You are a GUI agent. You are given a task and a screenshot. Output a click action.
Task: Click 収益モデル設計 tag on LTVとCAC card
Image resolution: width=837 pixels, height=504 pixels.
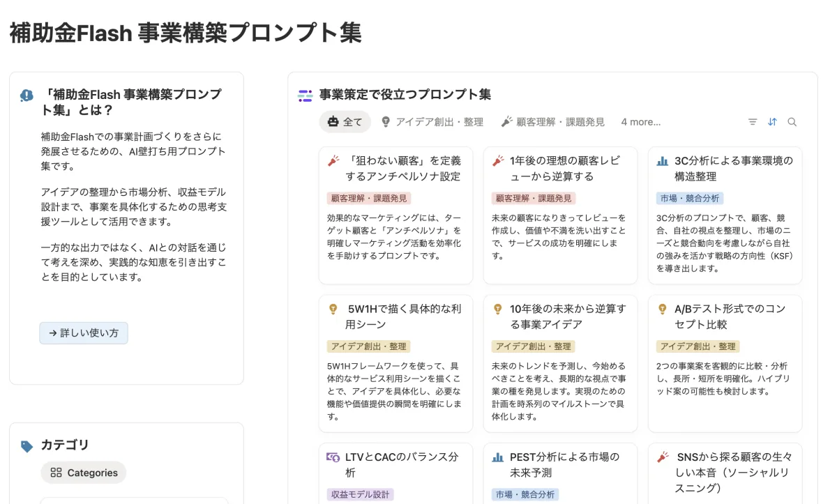tap(361, 494)
